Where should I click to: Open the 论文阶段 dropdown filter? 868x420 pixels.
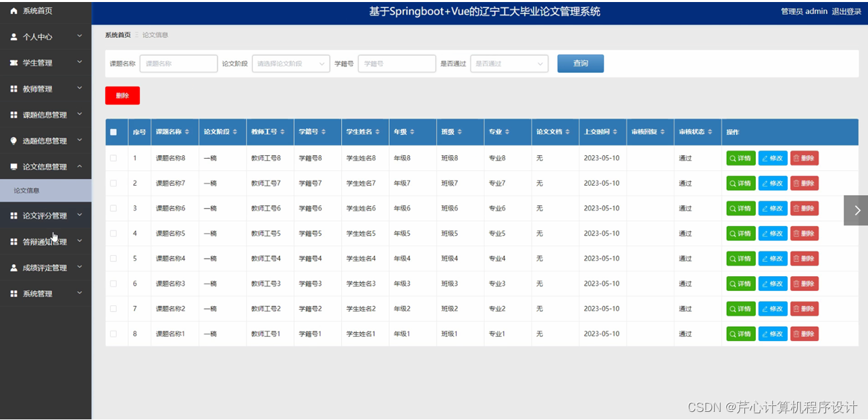pos(291,63)
